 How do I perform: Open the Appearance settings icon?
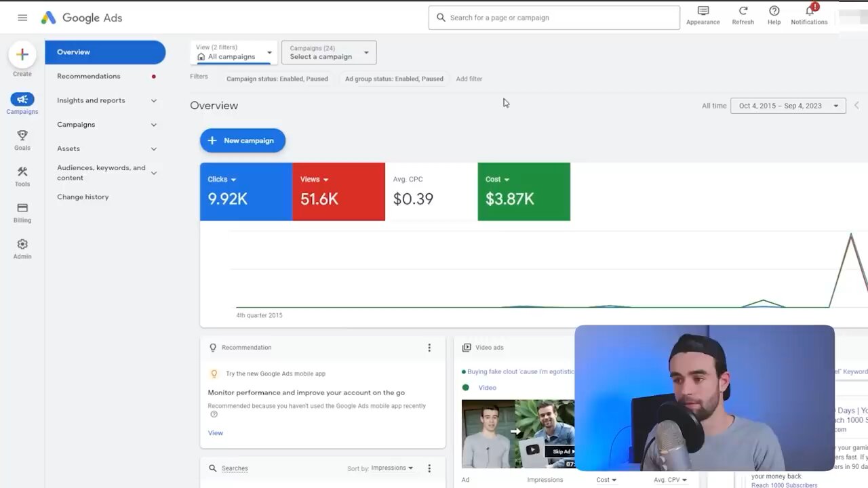[703, 11]
